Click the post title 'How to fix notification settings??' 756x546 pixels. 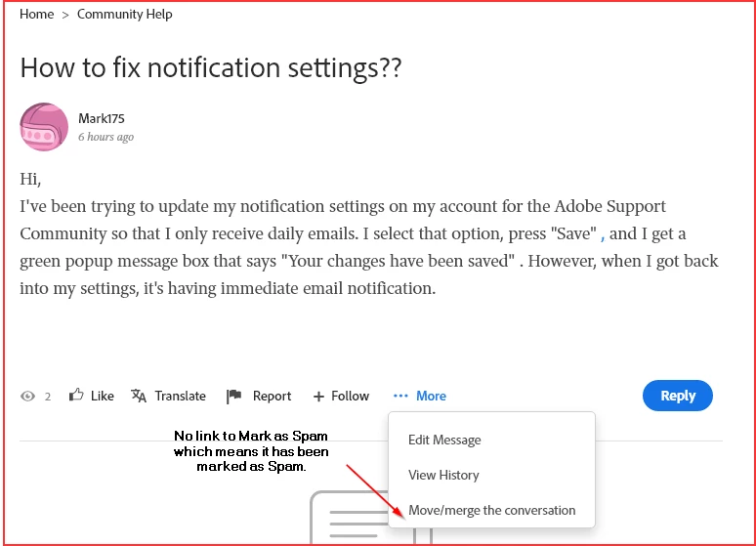(211, 67)
